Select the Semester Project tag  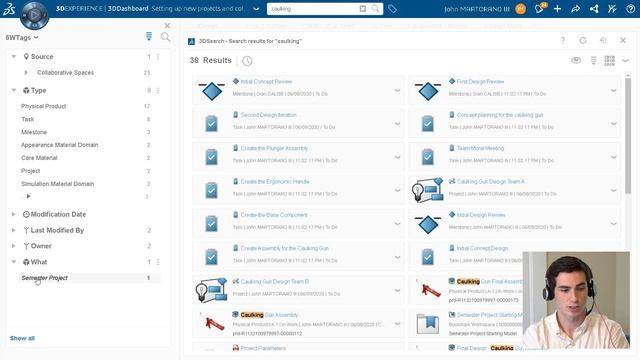click(44, 278)
